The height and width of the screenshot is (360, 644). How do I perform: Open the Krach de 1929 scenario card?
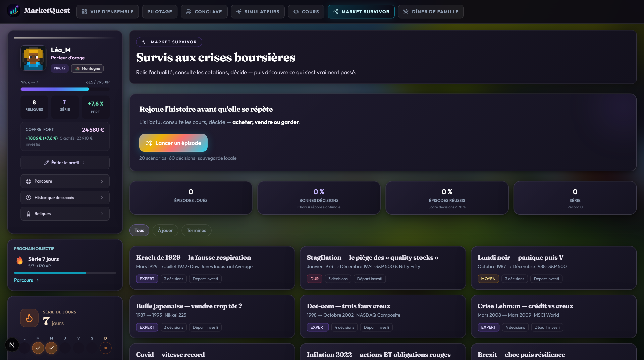pyautogui.click(x=212, y=268)
